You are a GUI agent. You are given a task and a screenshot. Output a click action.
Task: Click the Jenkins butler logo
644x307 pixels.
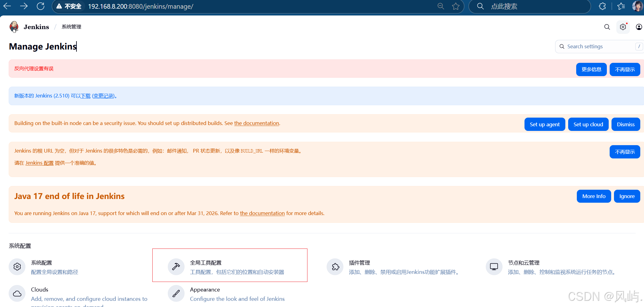[x=14, y=27]
